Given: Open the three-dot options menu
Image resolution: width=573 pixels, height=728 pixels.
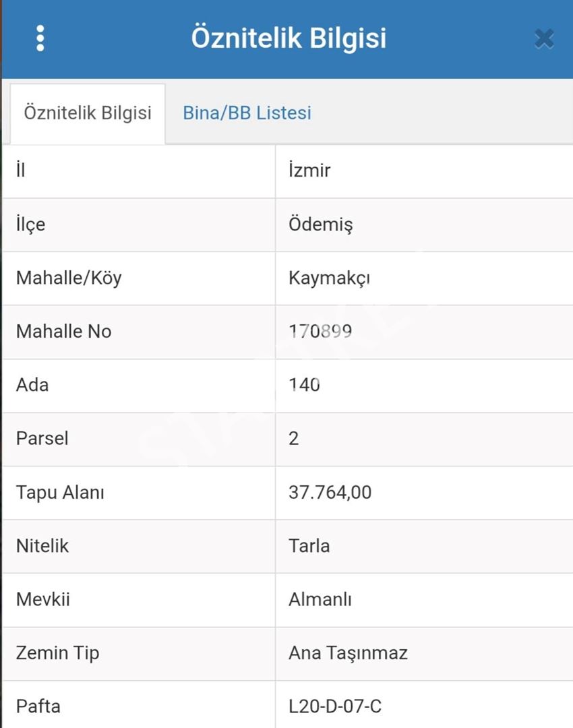Looking at the screenshot, I should click(x=40, y=38).
